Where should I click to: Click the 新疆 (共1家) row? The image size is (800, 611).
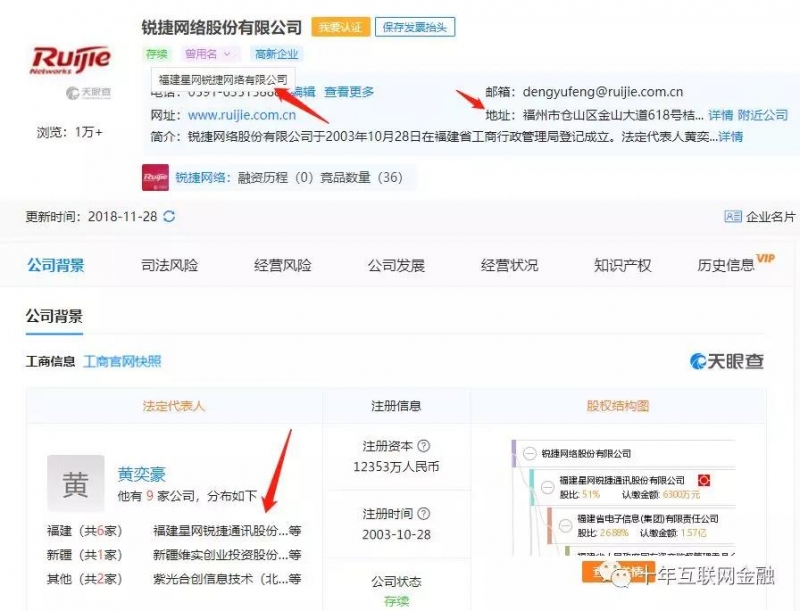[x=85, y=555]
